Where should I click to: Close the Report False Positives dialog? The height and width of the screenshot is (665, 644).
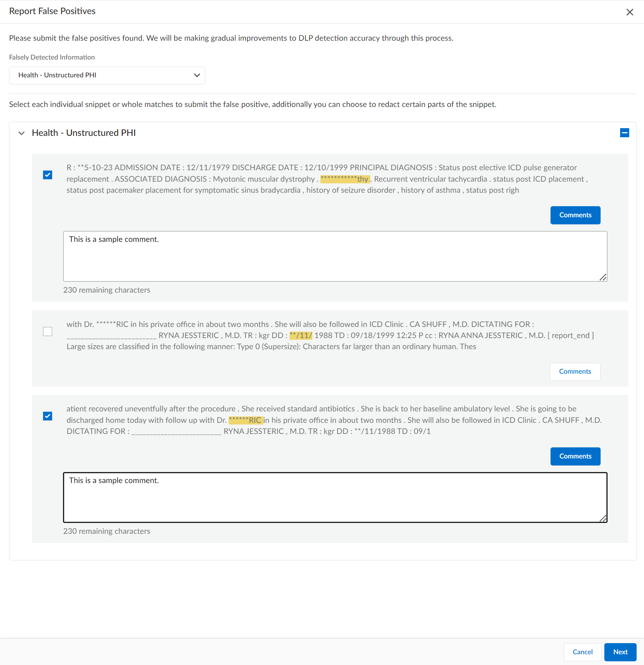pyautogui.click(x=630, y=12)
